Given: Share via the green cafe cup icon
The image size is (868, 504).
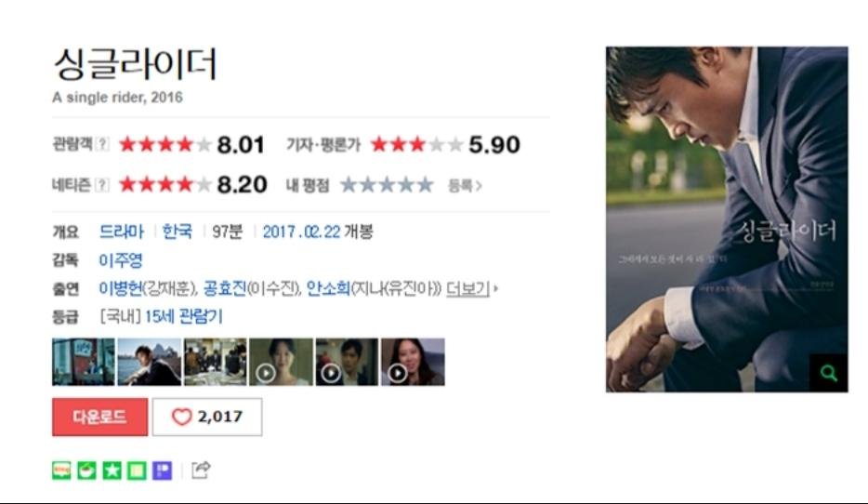Looking at the screenshot, I should click(87, 471).
